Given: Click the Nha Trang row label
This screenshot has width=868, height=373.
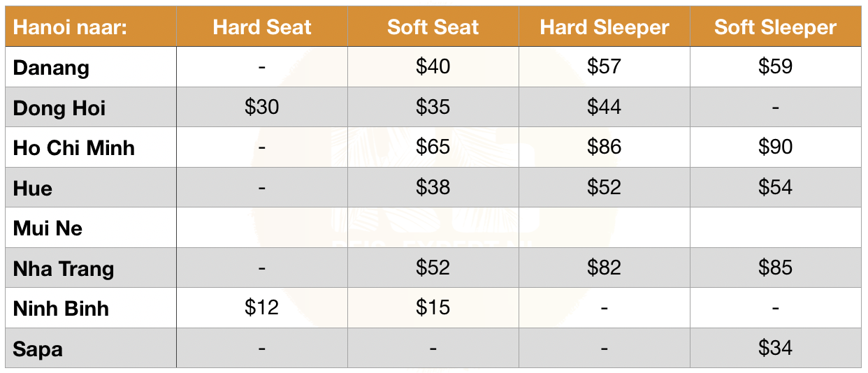Looking at the screenshot, I should click(x=64, y=269).
